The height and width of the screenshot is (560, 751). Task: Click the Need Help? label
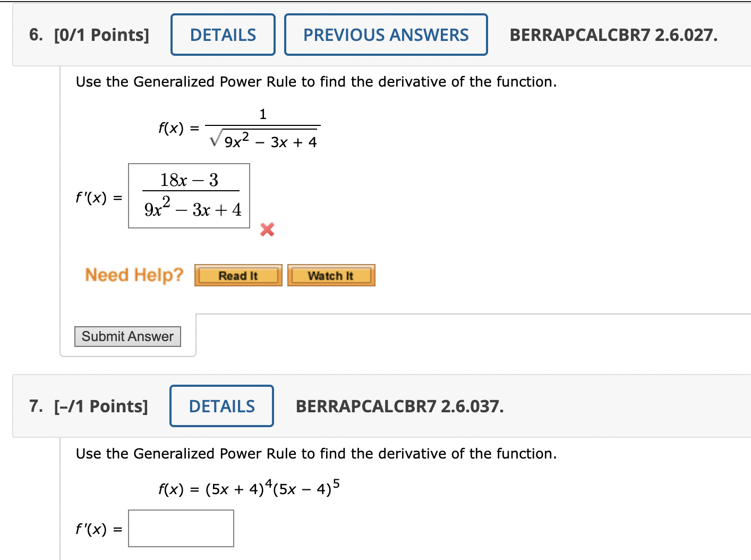(x=134, y=275)
